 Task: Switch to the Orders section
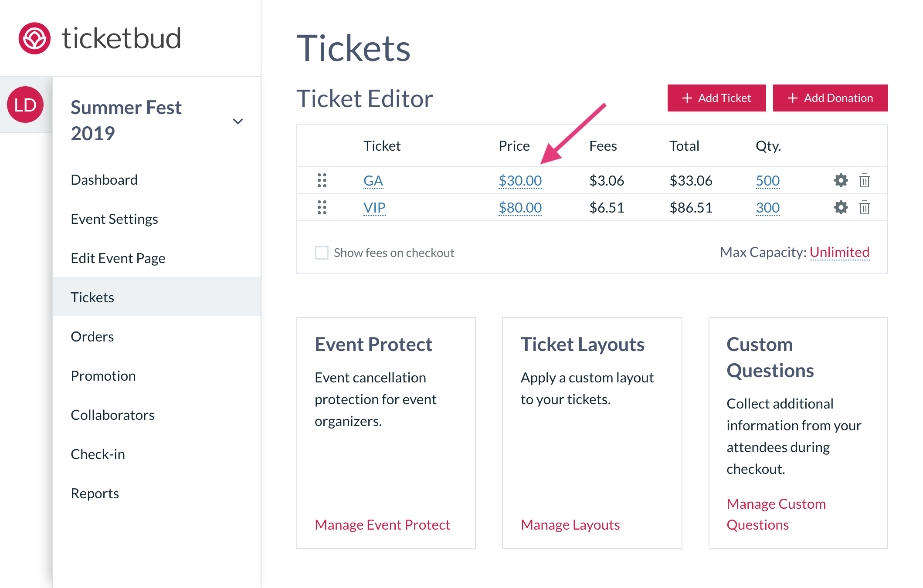(x=92, y=336)
